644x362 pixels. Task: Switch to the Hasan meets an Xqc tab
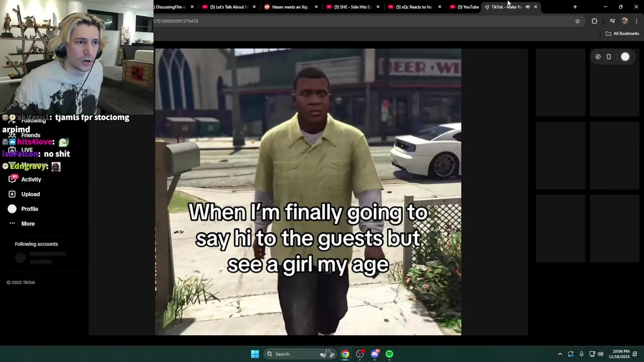coord(291,7)
